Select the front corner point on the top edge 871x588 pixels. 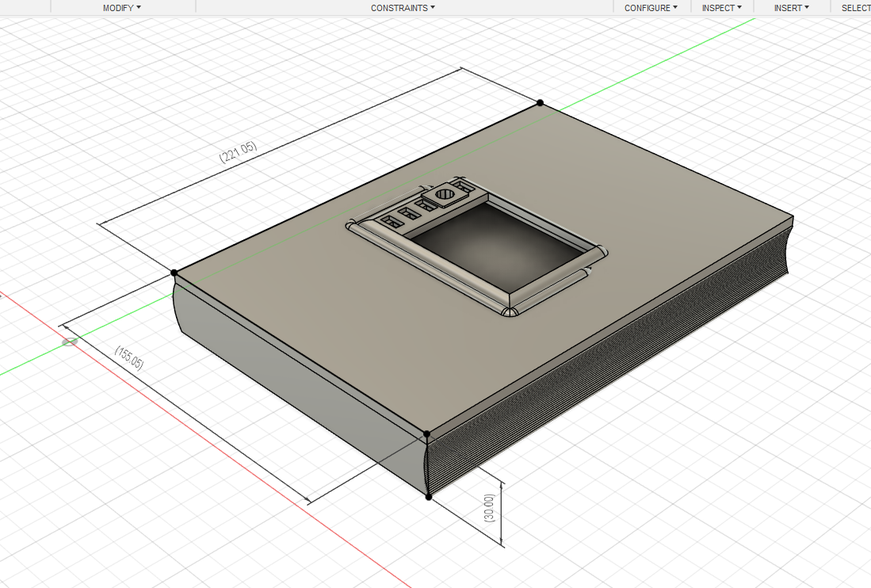[x=427, y=433]
